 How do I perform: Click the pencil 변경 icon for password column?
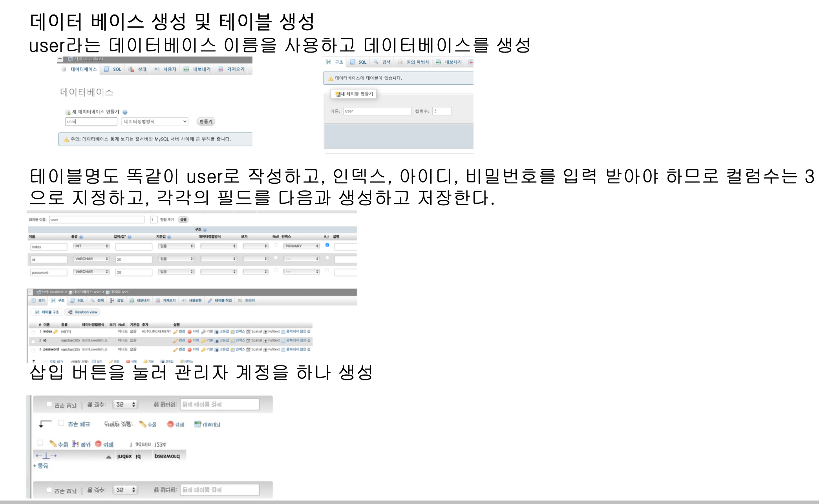tap(175, 349)
